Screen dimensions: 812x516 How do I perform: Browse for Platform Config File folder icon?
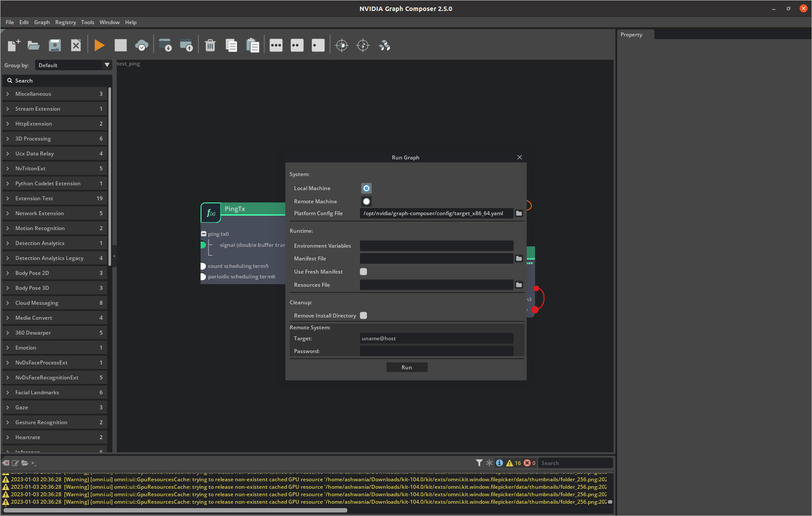519,213
